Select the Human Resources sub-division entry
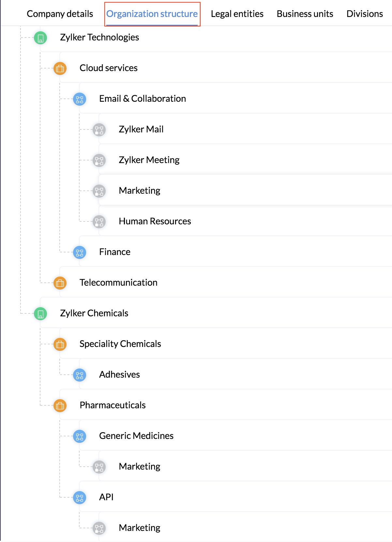 coord(155,221)
